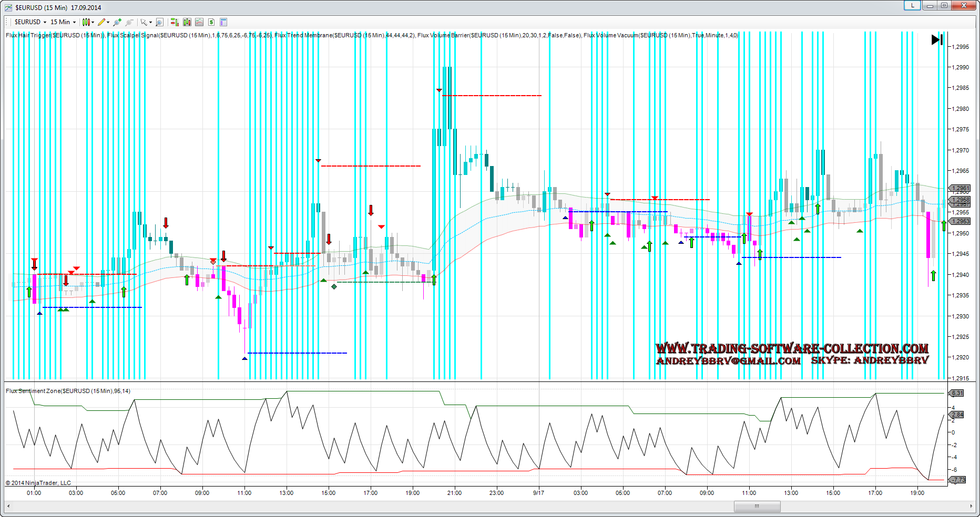
Task: Click the zoom frame magnifier icon
Action: coord(159,22)
